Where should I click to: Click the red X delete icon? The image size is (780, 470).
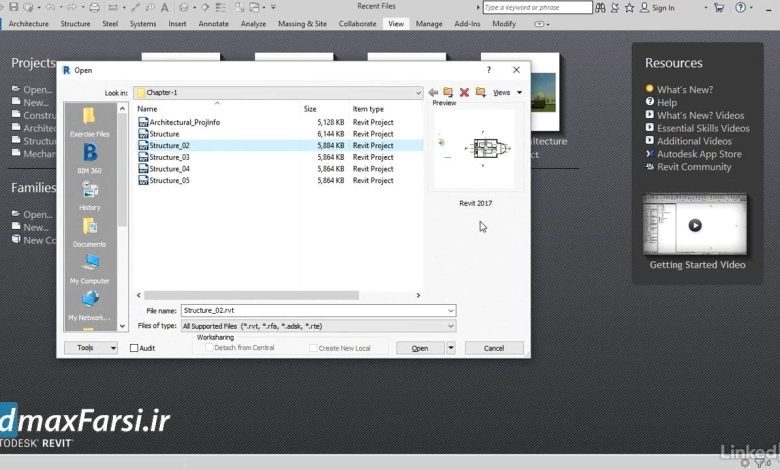point(464,92)
